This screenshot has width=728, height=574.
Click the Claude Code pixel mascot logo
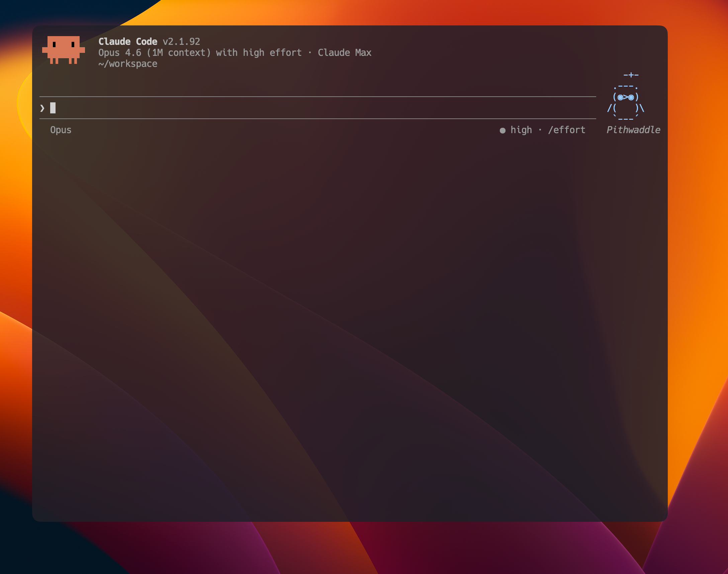pos(64,50)
